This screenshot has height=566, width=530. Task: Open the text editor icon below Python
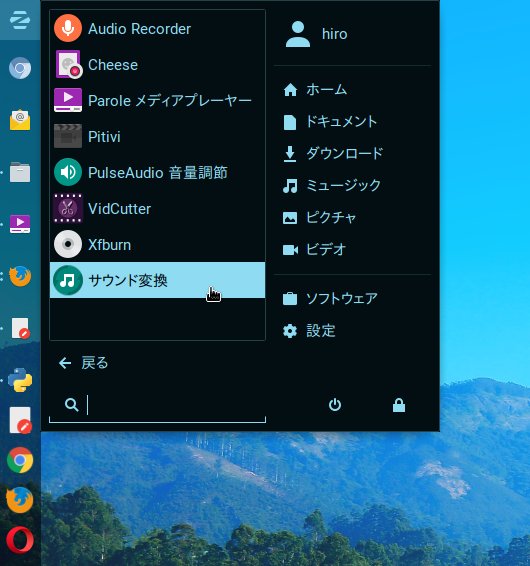pyautogui.click(x=21, y=421)
